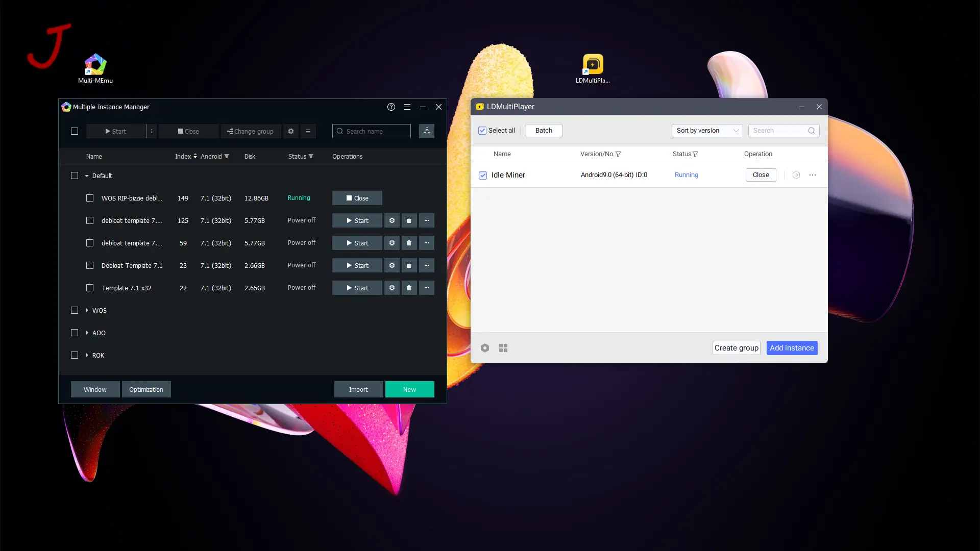Open settings for Template 7.1 x32

pos(392,288)
